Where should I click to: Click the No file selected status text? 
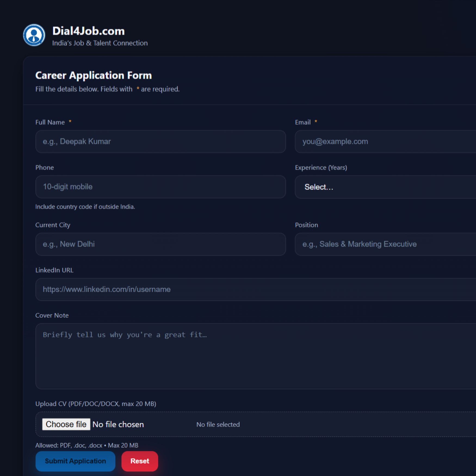[x=218, y=425]
